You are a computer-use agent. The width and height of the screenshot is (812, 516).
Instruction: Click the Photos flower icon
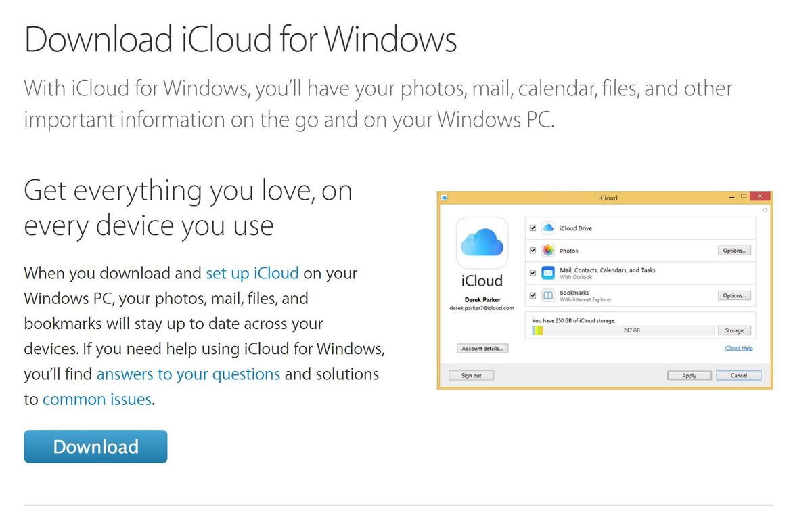tap(547, 250)
